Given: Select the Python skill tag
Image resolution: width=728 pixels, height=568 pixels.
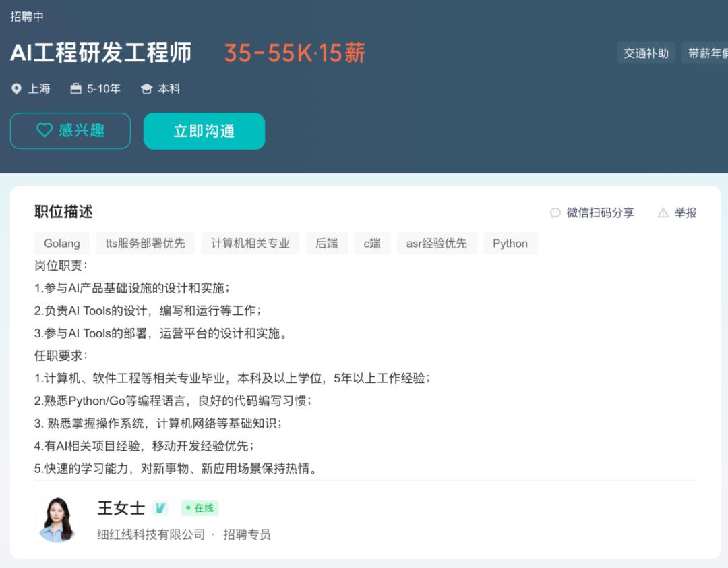Looking at the screenshot, I should [x=510, y=244].
